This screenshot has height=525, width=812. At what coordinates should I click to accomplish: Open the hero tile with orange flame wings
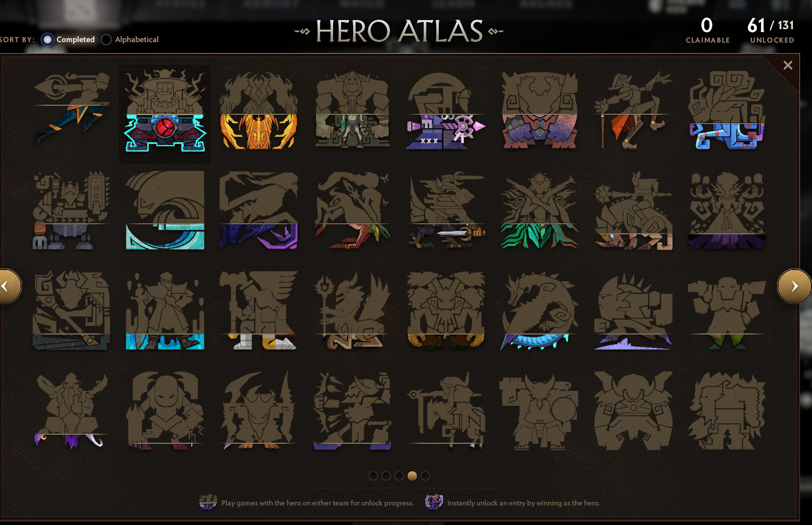pyautogui.click(x=258, y=111)
